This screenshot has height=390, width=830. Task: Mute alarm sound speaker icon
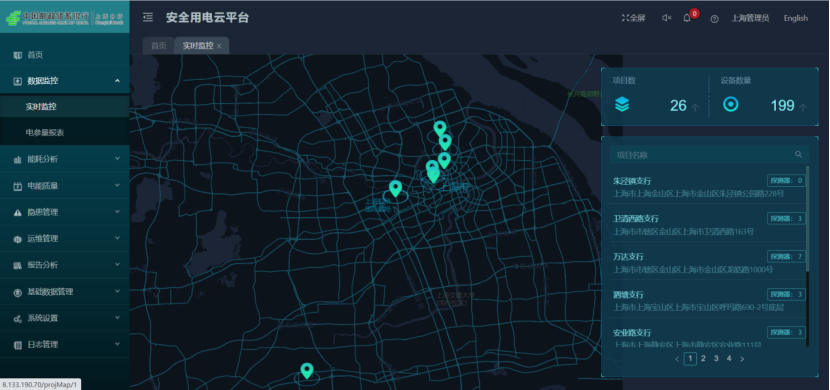(666, 18)
